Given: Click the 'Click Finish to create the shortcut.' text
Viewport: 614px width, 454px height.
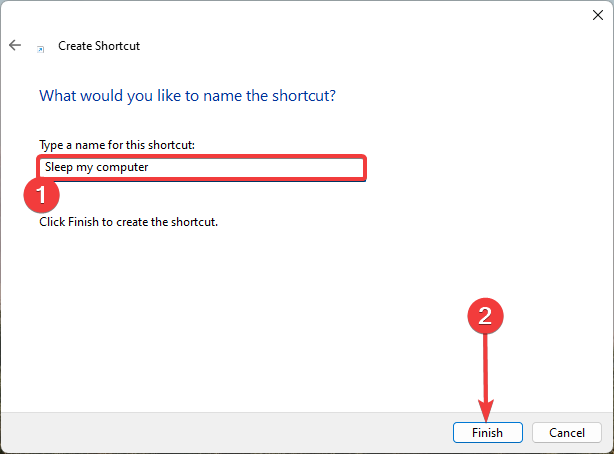Looking at the screenshot, I should 128,222.
